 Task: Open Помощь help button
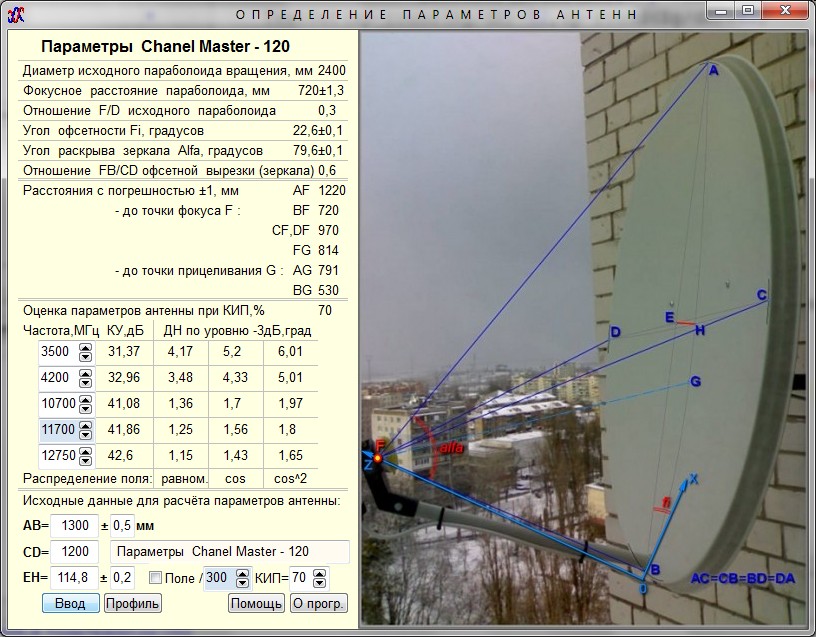[256, 604]
